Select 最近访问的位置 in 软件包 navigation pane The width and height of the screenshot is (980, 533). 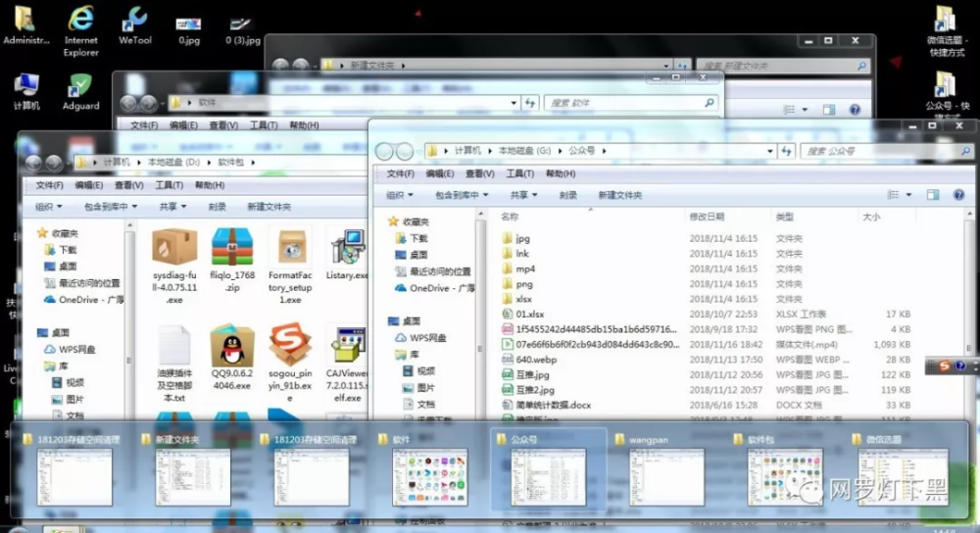coord(82,283)
